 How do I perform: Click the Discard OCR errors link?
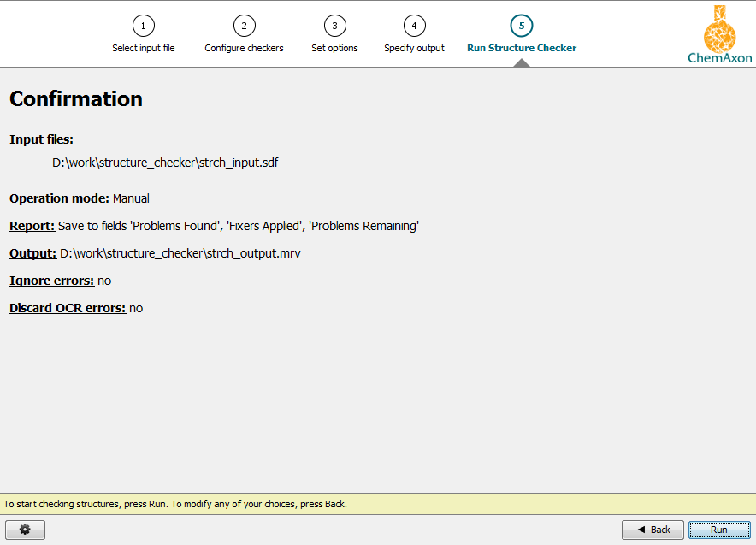pyautogui.click(x=67, y=308)
